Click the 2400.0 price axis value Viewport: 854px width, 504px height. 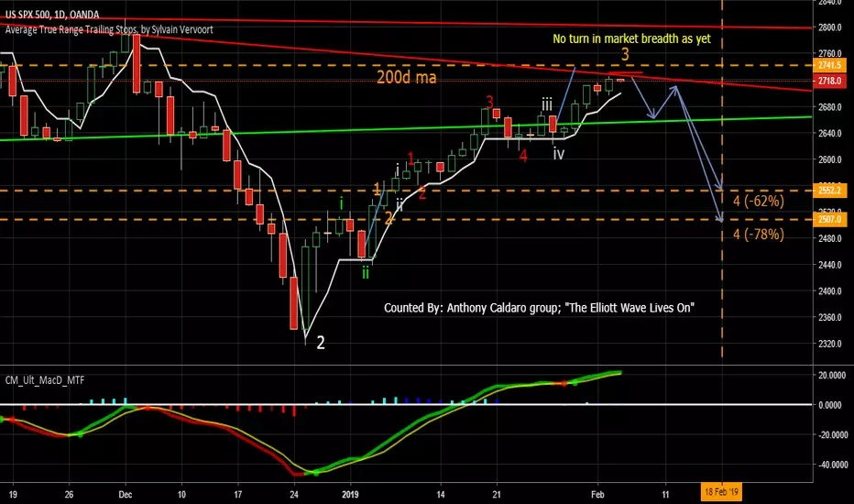829,291
